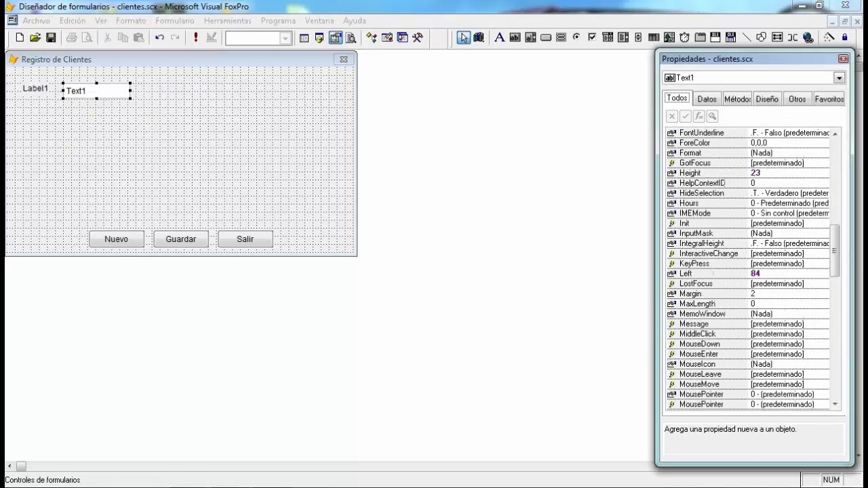Run the form with the red exclamation icon
The width and height of the screenshot is (868, 488).
196,38
